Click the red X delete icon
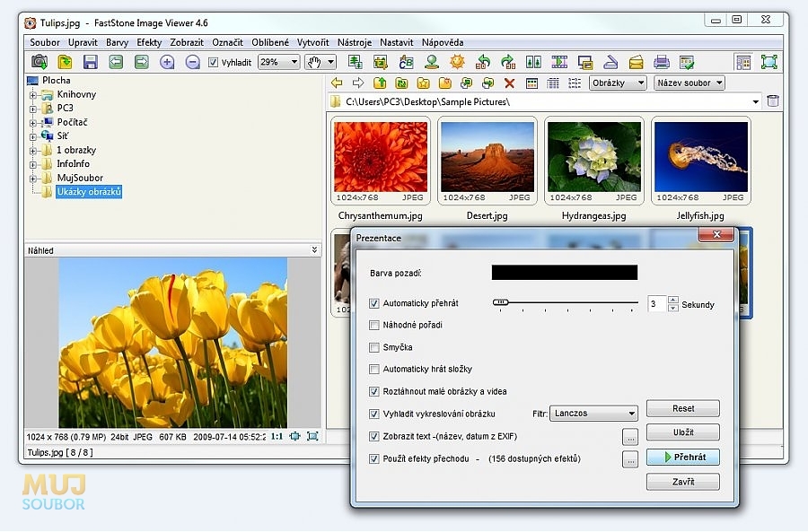 coord(510,83)
